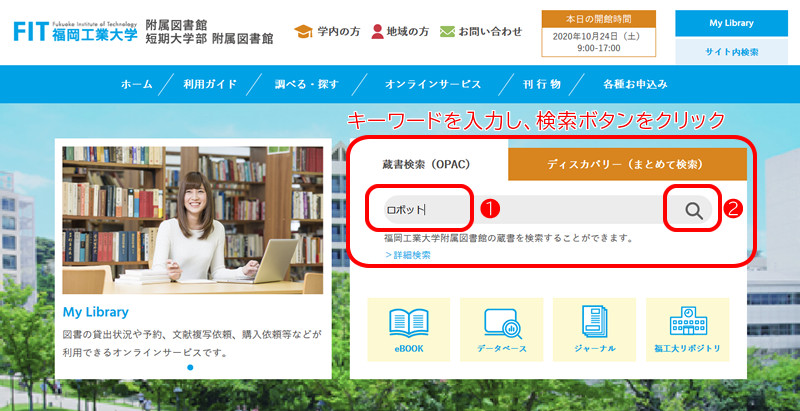800x411 pixels.
Task: Open the eBOOK book icon tile
Action: 409,329
